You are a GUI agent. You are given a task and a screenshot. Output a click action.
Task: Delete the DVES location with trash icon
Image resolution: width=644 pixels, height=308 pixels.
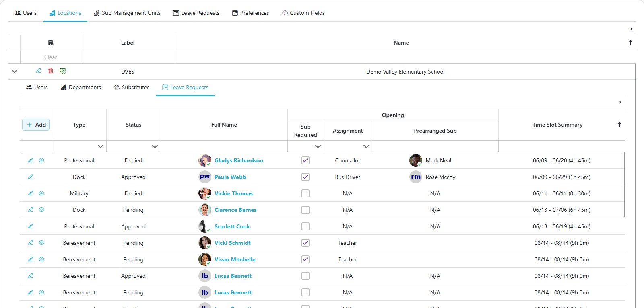[51, 71]
